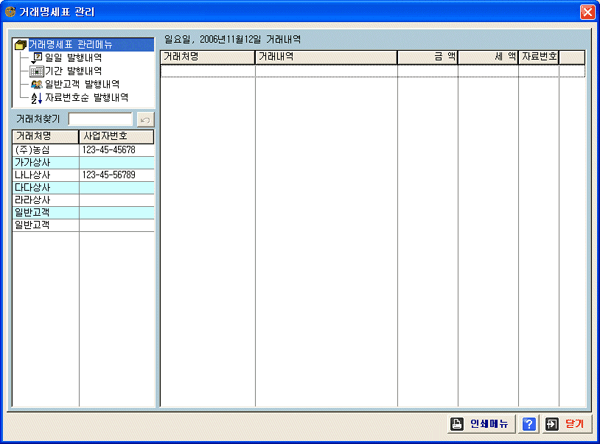Open 일반고객 발행내역 in the tree
600x444 pixels.
pos(82,84)
